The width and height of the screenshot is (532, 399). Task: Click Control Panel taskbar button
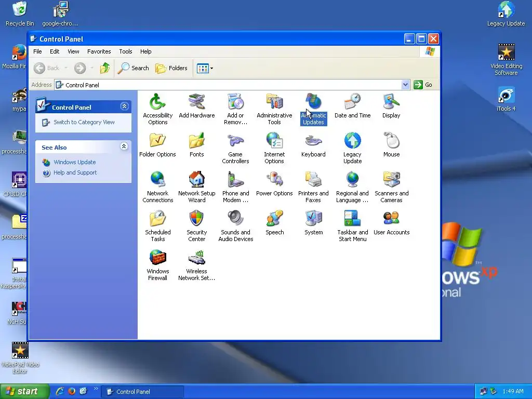(143, 392)
